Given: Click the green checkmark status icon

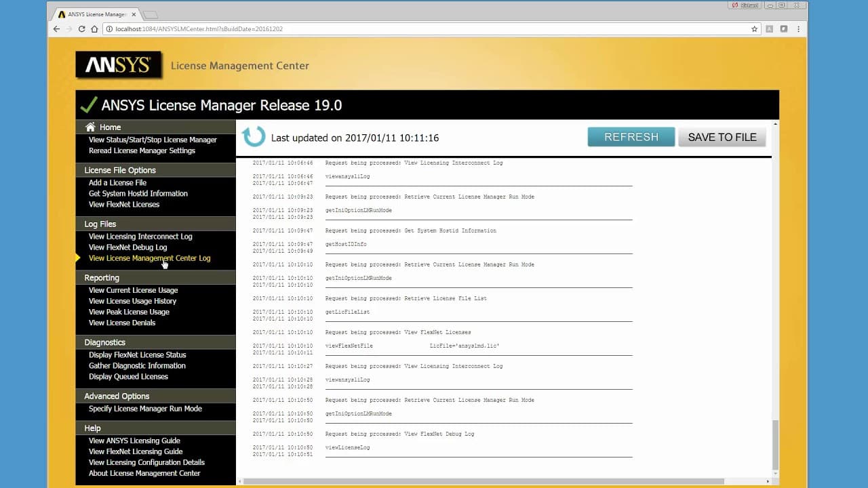Looking at the screenshot, I should 89,105.
